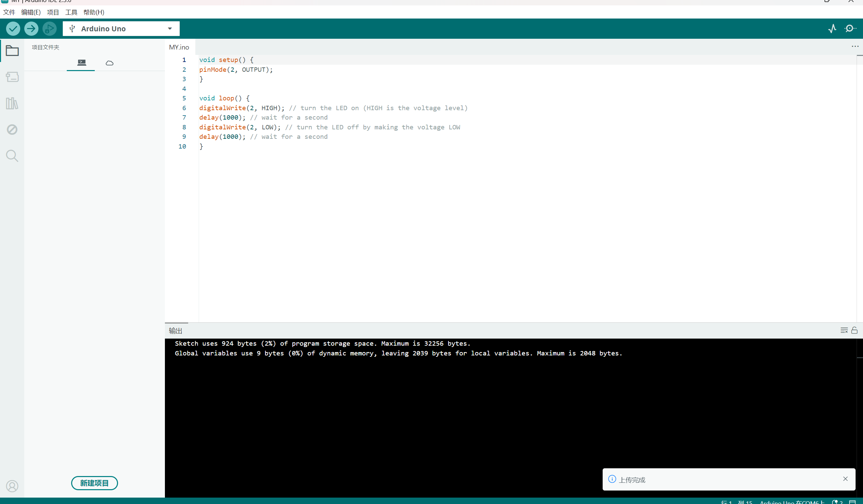Toggle word wrap in the output panel
Screen dimensions: 863x504
(844, 330)
